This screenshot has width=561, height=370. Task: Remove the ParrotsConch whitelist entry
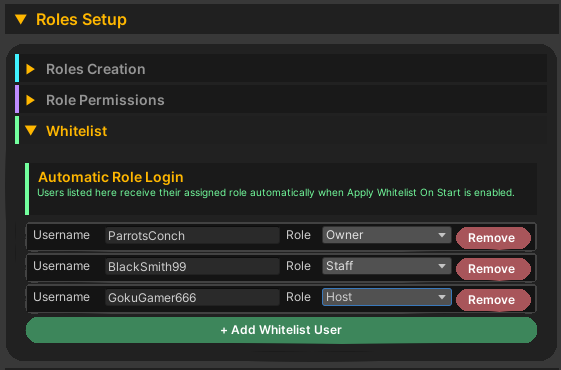[493, 238]
